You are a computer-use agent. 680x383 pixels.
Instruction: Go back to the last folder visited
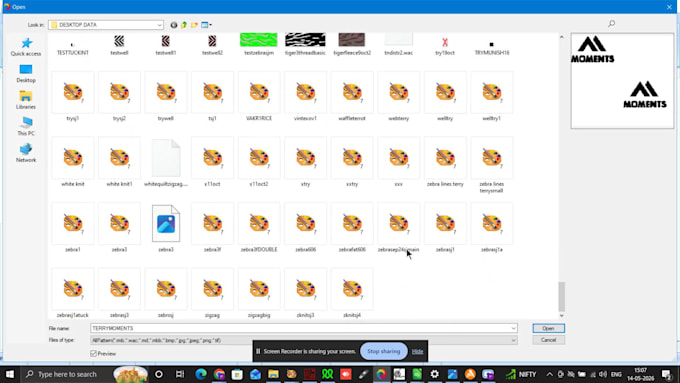(x=173, y=25)
